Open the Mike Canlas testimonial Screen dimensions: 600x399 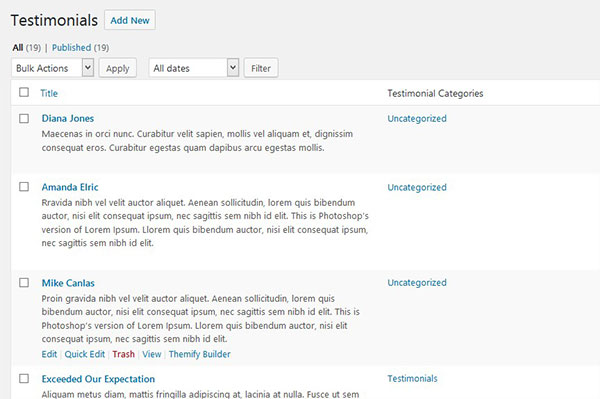[x=68, y=283]
